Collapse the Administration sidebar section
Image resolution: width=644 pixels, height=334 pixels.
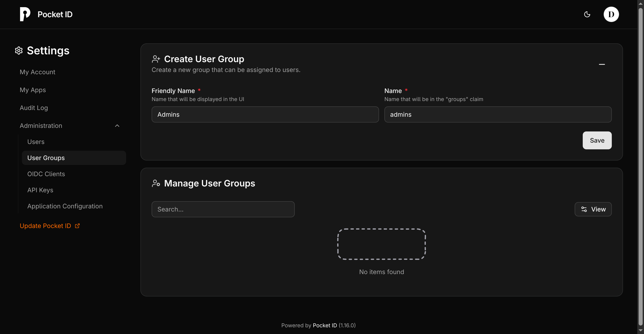click(117, 126)
